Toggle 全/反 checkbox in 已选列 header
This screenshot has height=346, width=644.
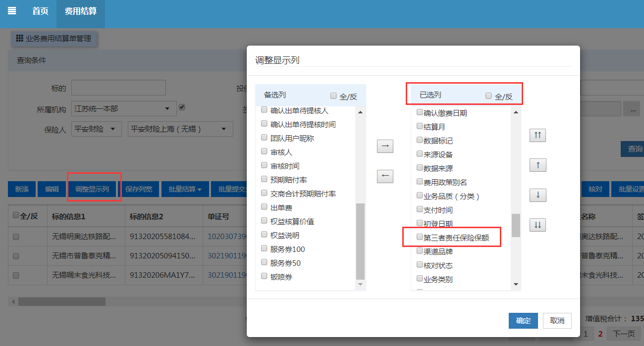(489, 96)
